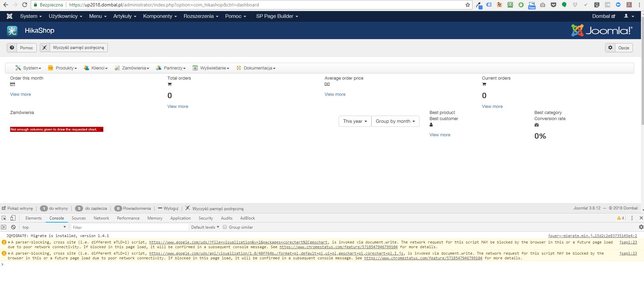Click the HikaShop logo icon

[12, 31]
